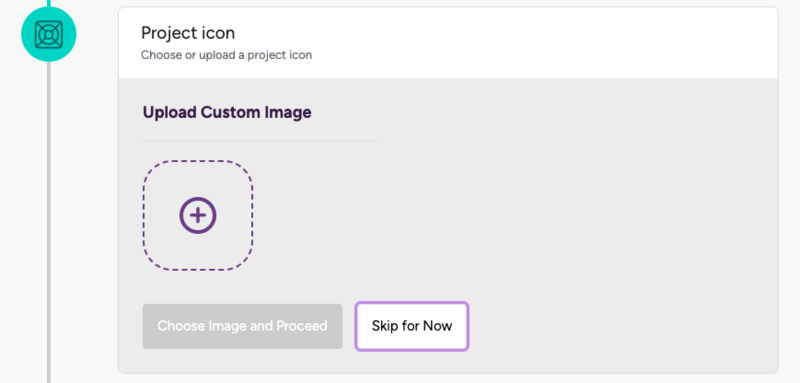Click the white header of Project icon card

(448, 43)
